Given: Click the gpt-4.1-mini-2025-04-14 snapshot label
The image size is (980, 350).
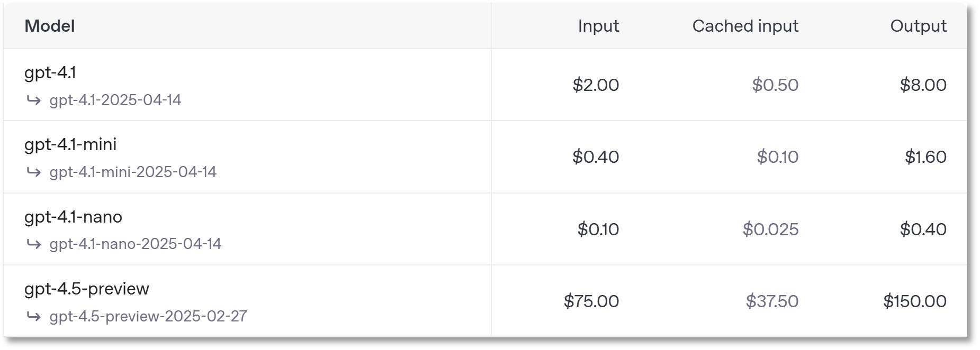Looking at the screenshot, I should [x=133, y=172].
